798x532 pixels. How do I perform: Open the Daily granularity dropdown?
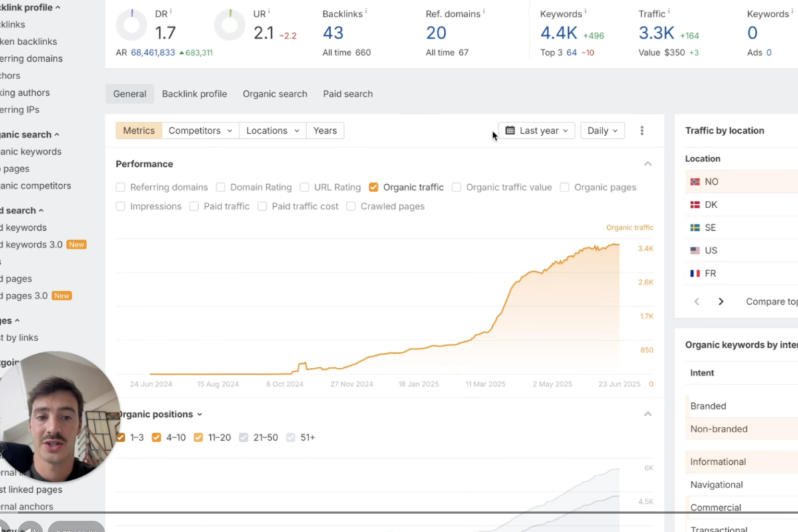(602, 131)
